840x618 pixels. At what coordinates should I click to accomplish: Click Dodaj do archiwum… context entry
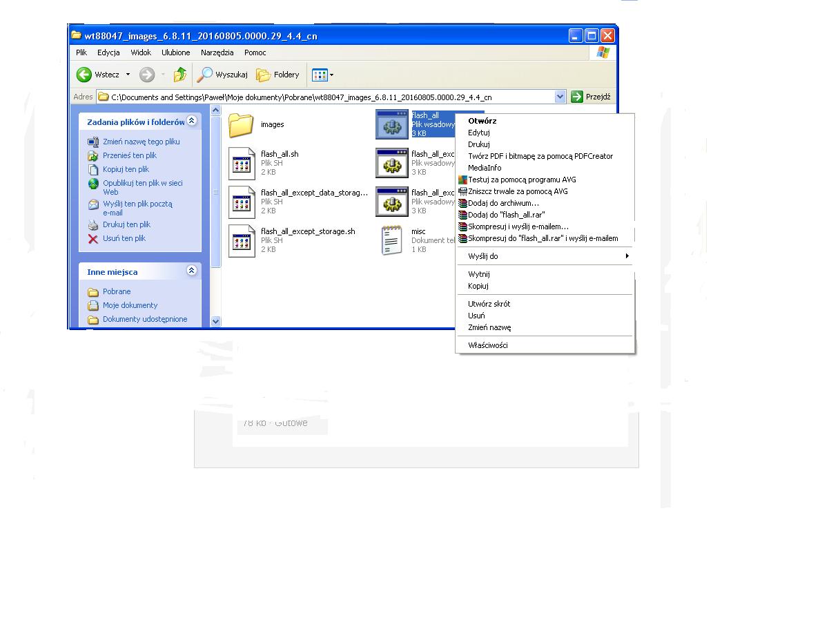click(502, 203)
